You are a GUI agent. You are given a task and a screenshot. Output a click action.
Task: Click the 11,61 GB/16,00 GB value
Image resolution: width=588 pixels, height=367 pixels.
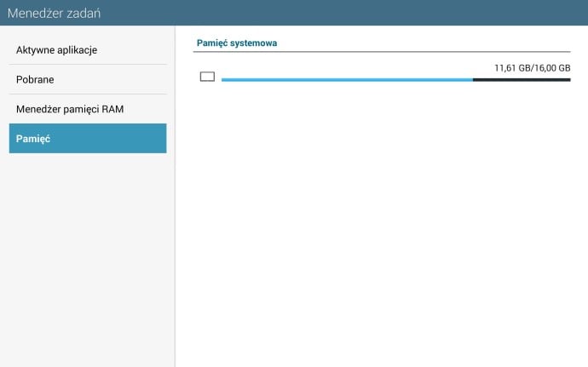pos(532,68)
